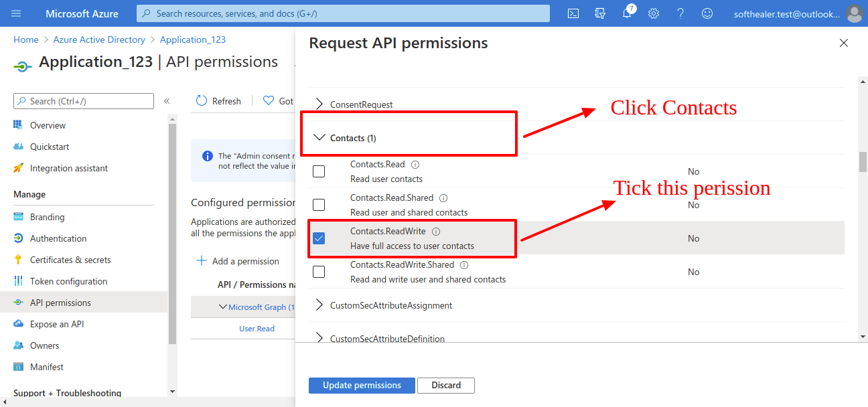The height and width of the screenshot is (407, 868).
Task: Tick the Contacts.ReadWrite.Shared checkbox
Action: (319, 272)
